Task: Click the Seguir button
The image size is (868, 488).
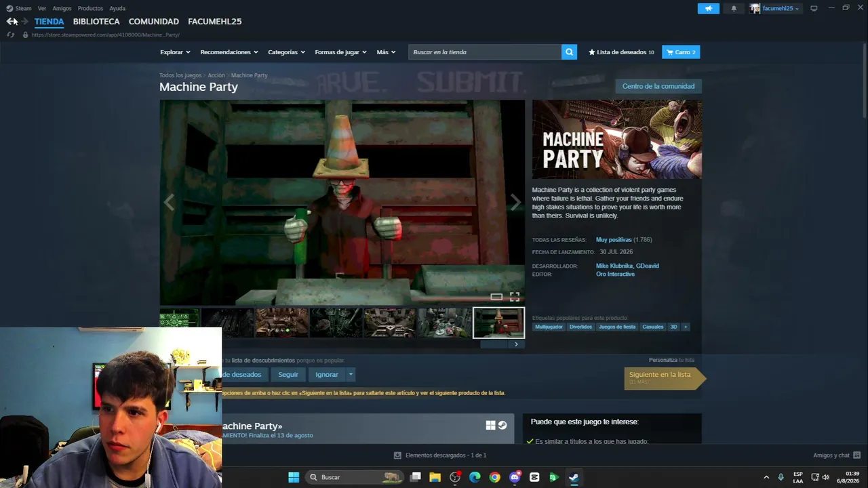Action: coord(288,374)
